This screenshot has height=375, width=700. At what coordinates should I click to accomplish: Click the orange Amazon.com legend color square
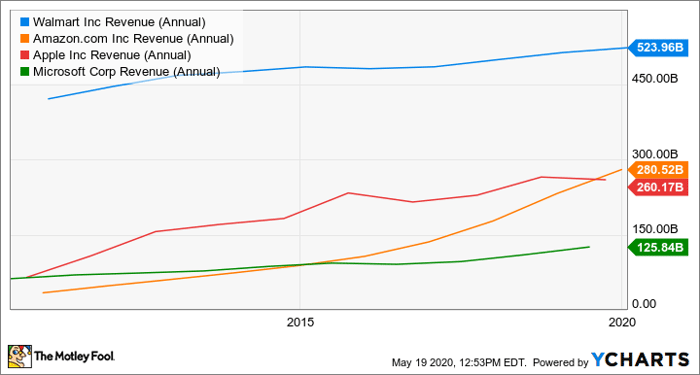[x=25, y=39]
